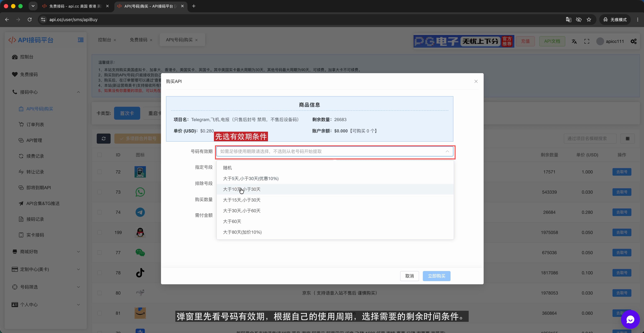Click the TikTok icon in row 78
644x333 pixels.
coord(140,273)
